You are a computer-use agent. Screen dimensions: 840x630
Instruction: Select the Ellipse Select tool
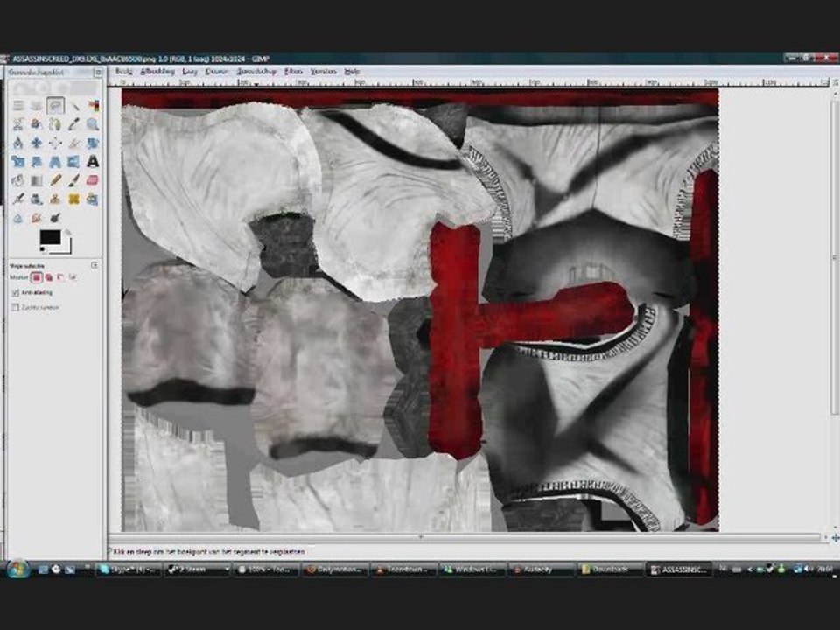(37, 106)
